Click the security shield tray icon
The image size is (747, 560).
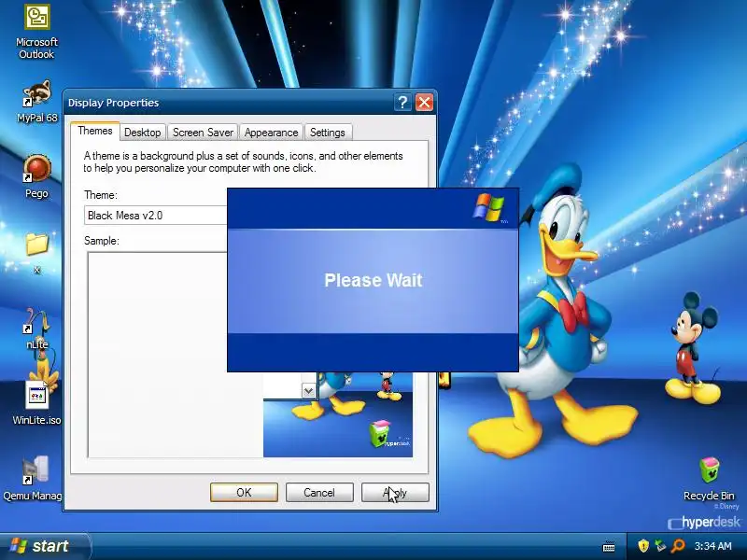tap(643, 546)
